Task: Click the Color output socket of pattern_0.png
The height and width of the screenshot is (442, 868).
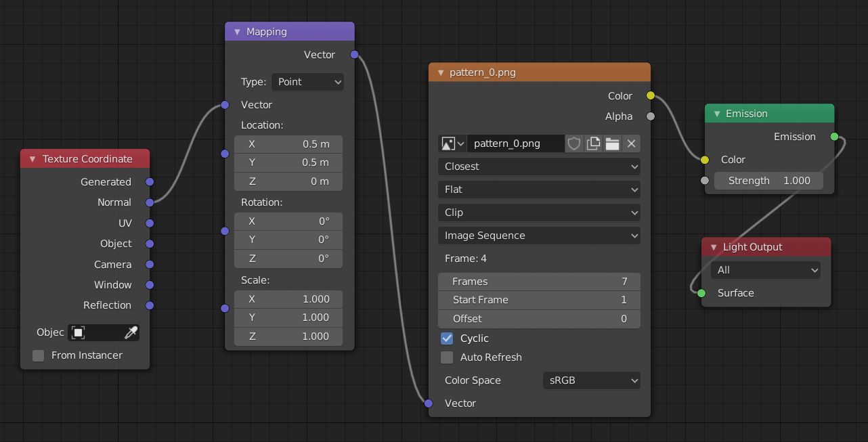Action: point(651,95)
